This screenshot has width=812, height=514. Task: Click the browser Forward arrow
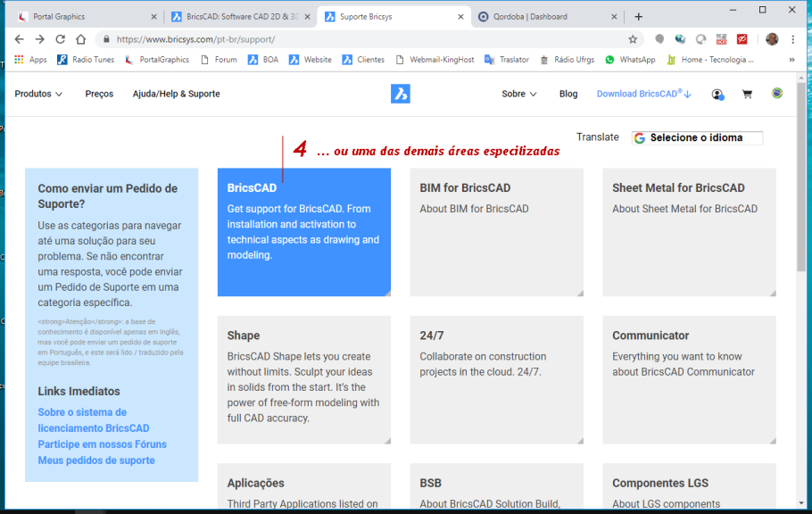40,39
